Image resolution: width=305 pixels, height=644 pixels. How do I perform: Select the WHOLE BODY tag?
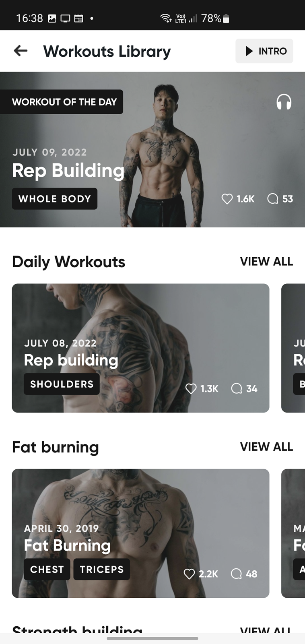tap(55, 199)
